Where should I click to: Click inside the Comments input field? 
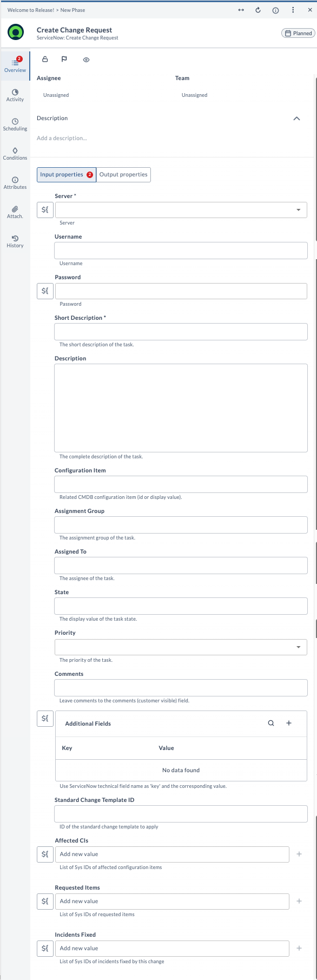(181, 687)
